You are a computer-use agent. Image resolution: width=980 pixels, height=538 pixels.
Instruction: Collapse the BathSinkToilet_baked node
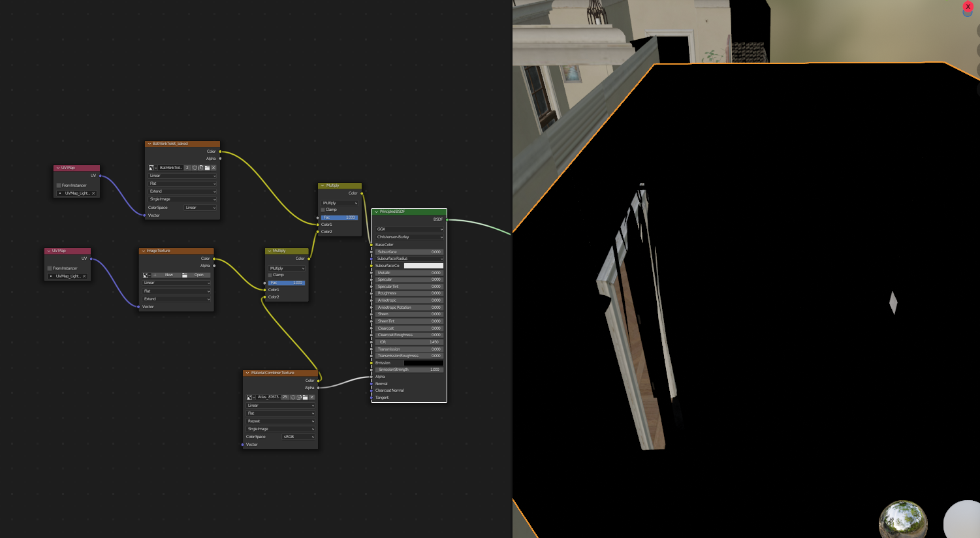pos(150,144)
